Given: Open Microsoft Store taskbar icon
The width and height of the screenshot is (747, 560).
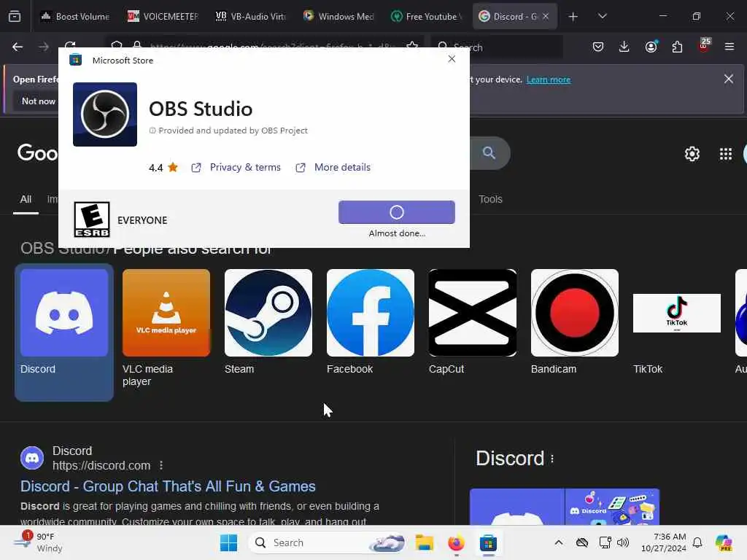Looking at the screenshot, I should (488, 542).
